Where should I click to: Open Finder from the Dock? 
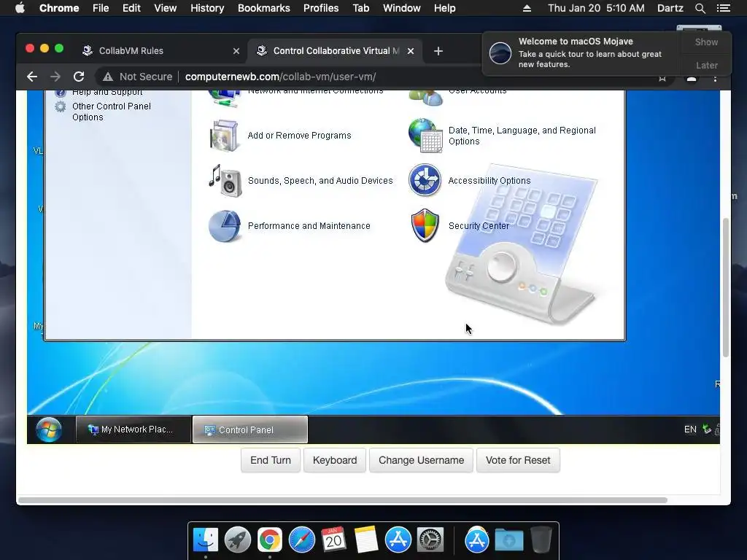click(205, 540)
